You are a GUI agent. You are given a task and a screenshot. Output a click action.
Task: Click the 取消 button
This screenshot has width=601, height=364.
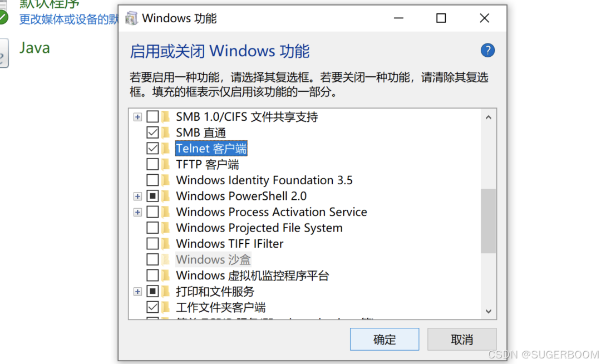(462, 339)
